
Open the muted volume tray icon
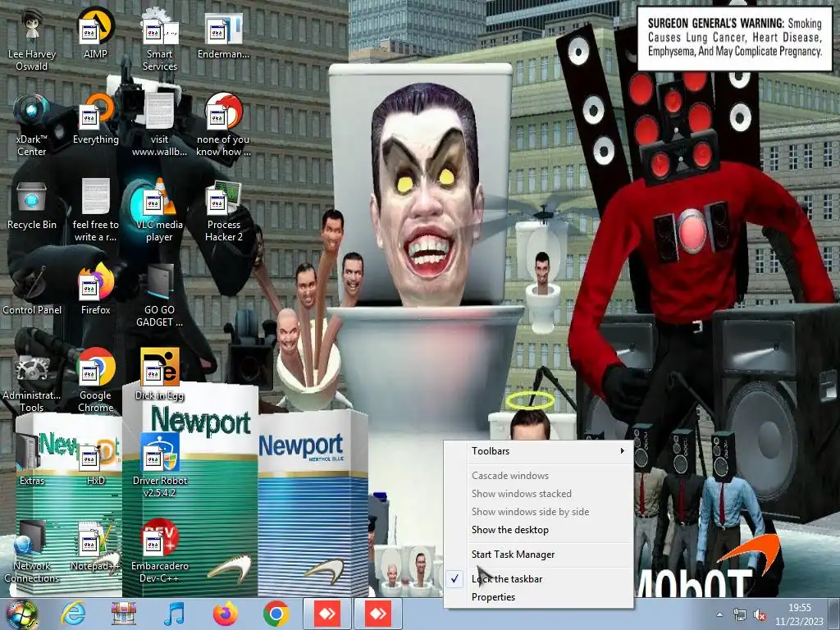point(759,614)
